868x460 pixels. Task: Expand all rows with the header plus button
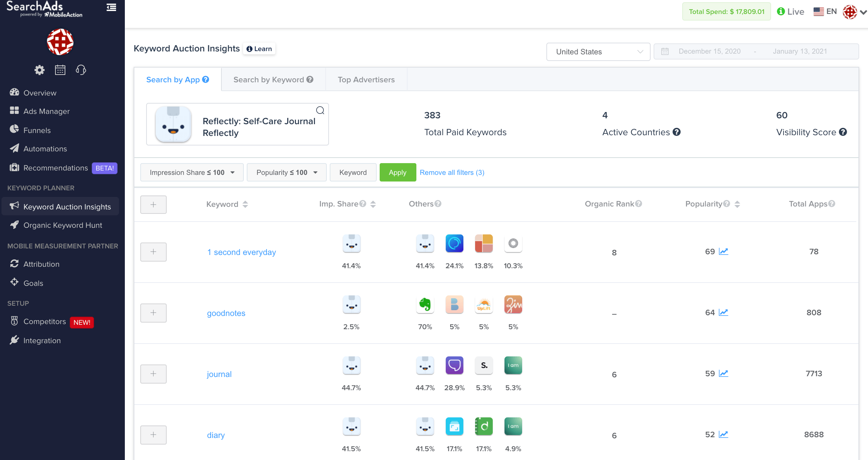click(153, 205)
